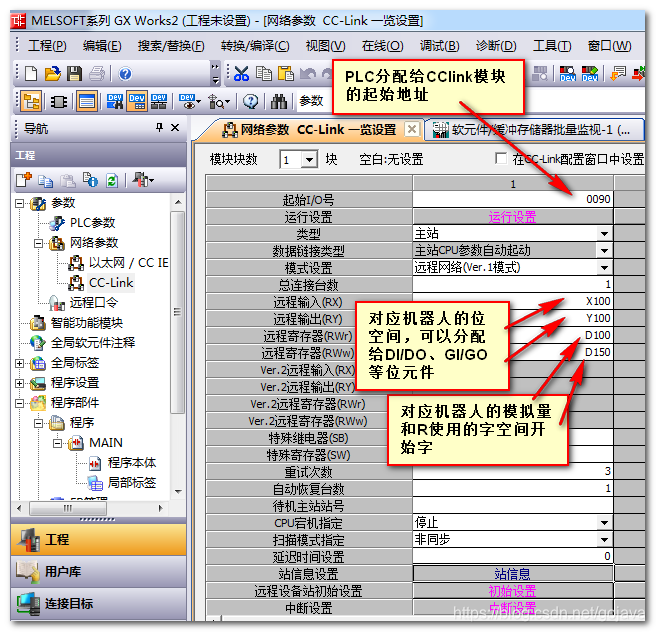This screenshot has height=632, width=656.
Task: Click the Print icon in the toolbar
Action: tap(97, 74)
